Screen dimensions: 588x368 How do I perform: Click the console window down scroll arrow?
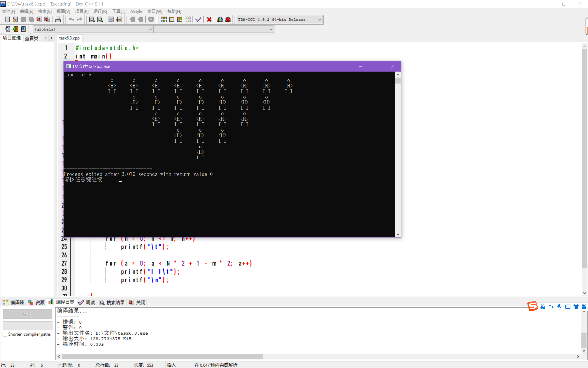pos(398,234)
